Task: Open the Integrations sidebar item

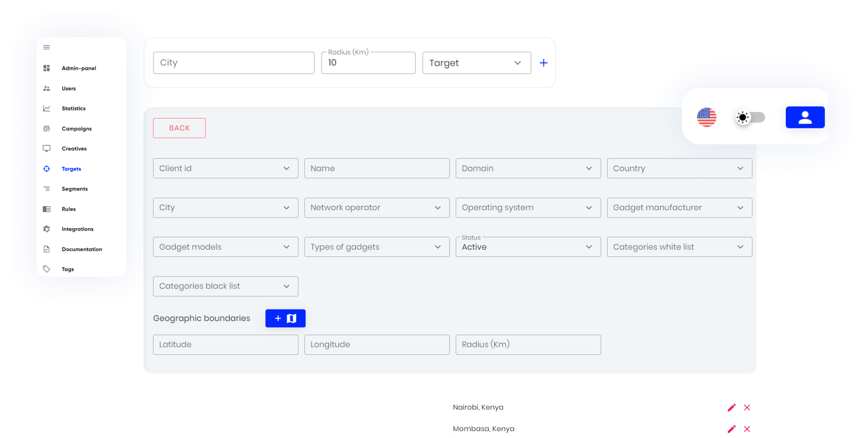Action: 77,229
